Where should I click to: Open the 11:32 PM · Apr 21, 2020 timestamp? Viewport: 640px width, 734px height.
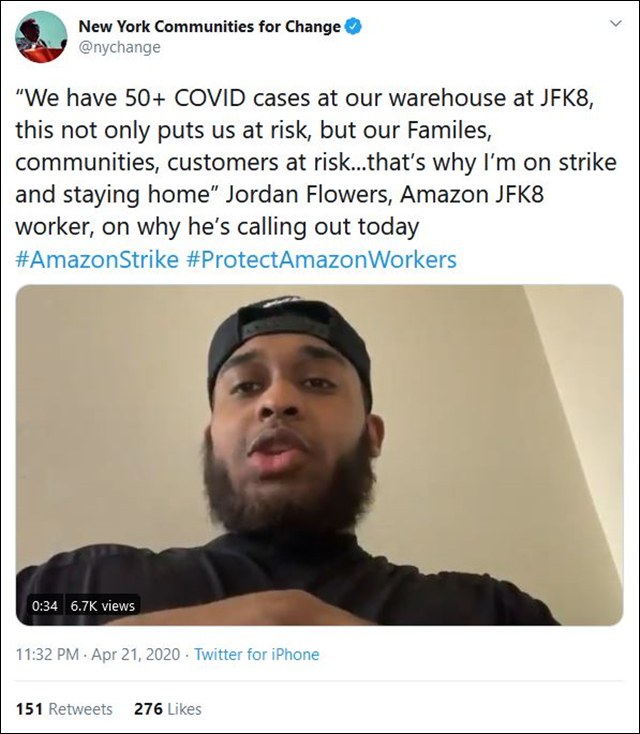pyautogui.click(x=98, y=654)
